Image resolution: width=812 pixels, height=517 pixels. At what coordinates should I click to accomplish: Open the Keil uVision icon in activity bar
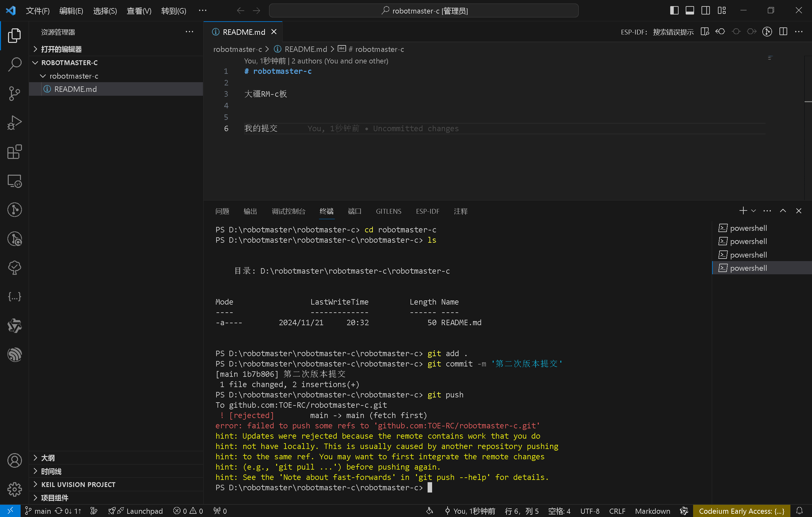(x=15, y=326)
